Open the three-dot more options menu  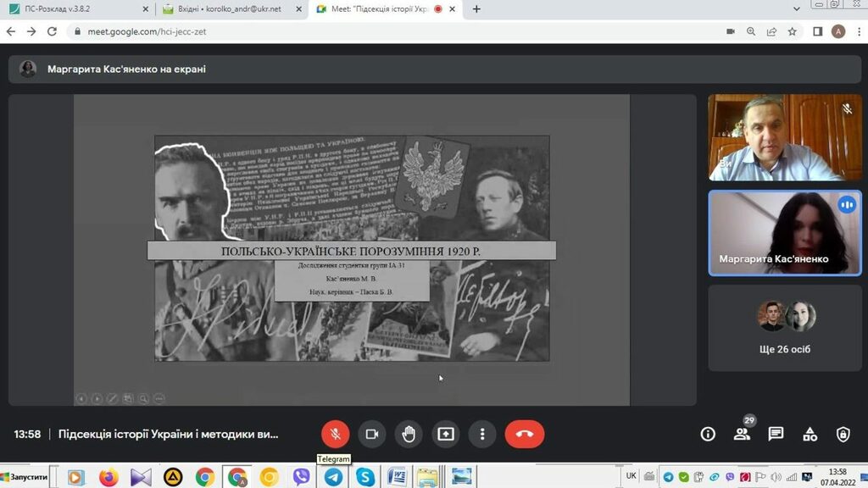[482, 434]
